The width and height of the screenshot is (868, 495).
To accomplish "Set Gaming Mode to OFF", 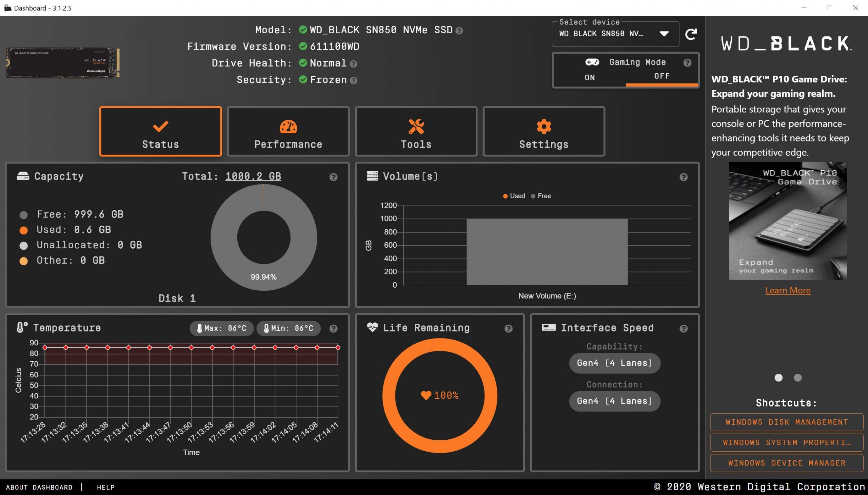I will point(662,76).
